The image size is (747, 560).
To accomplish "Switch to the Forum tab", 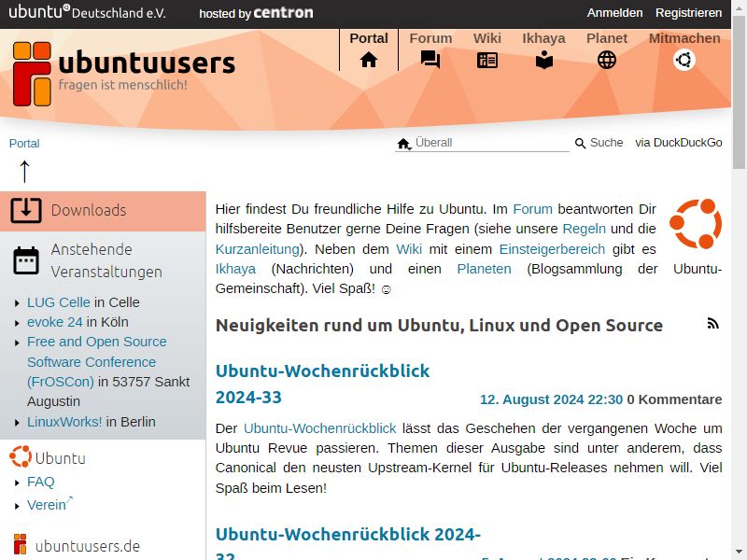I will [x=430, y=38].
